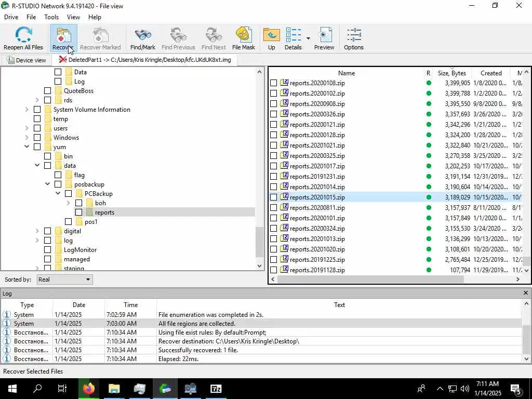Click the R-Studio taskbar icon

pos(165,389)
